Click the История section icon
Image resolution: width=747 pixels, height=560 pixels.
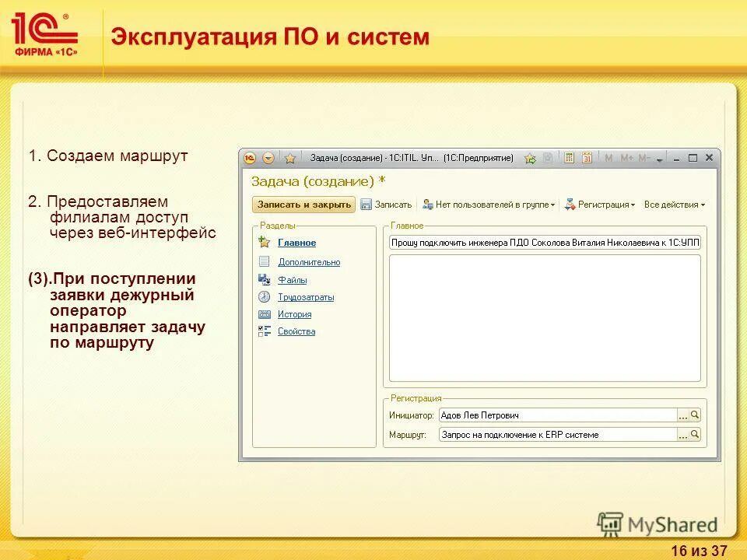[264, 314]
